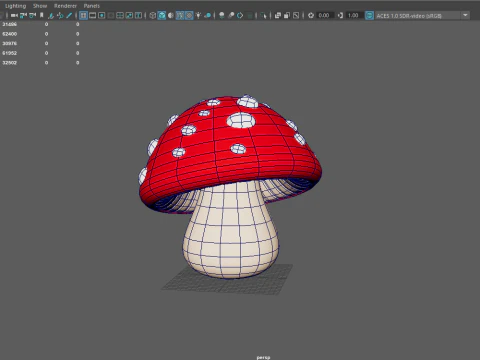
Task: Toggle the Lock Camera icon
Action: [23, 15]
